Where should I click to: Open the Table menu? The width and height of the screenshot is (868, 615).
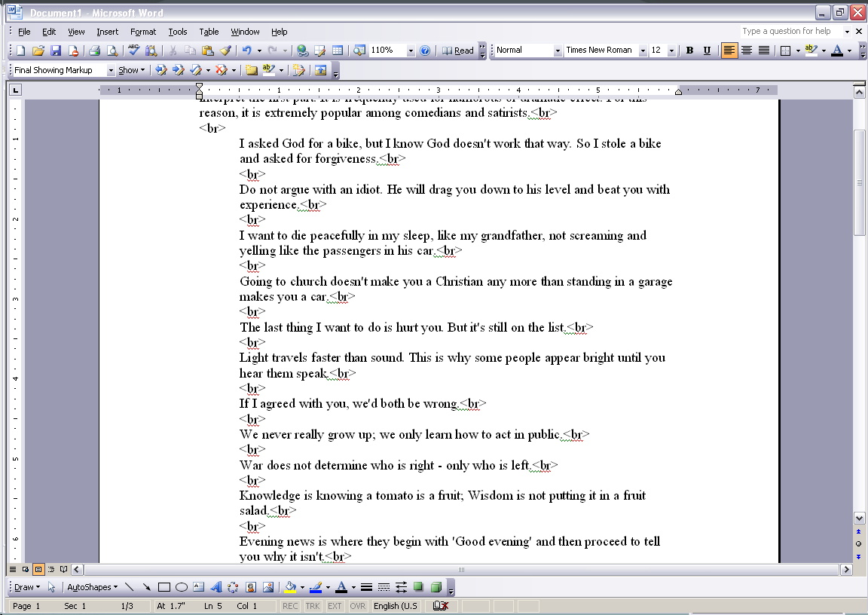click(209, 32)
